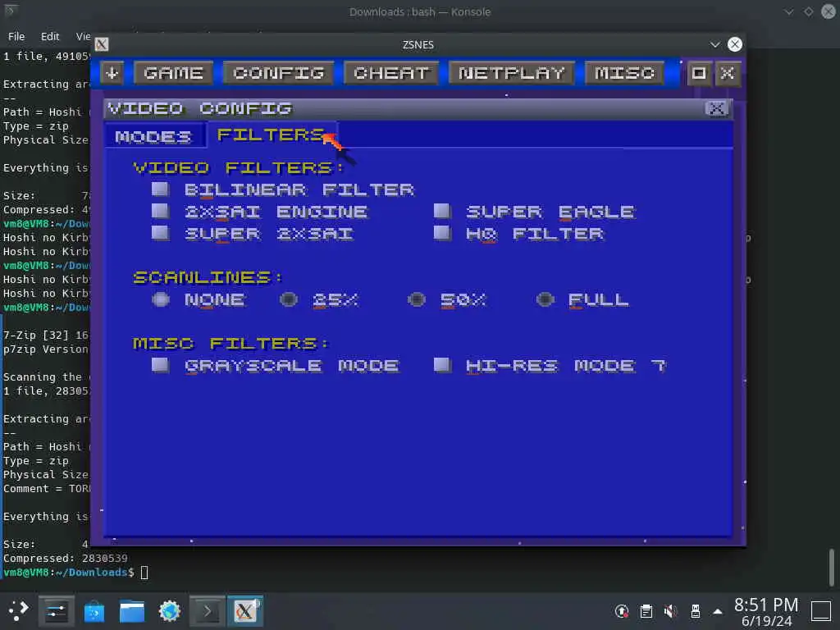Click the show desktop button

[820, 611]
